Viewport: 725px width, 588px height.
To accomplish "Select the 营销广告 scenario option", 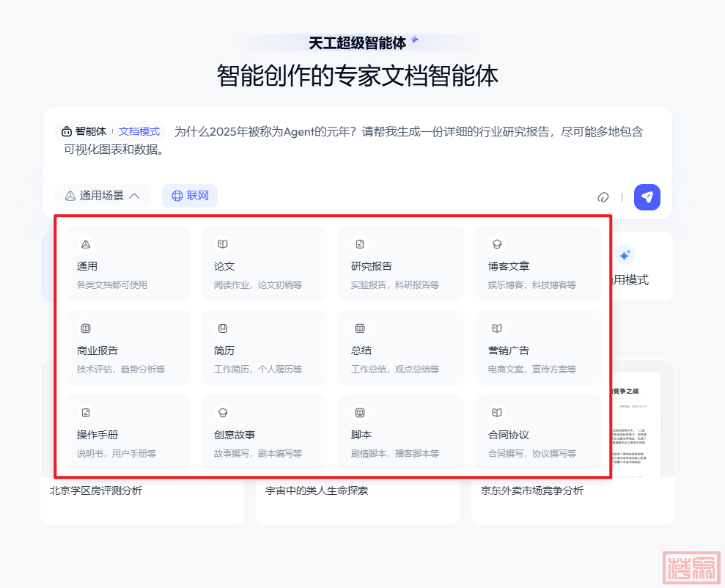I will click(539, 348).
